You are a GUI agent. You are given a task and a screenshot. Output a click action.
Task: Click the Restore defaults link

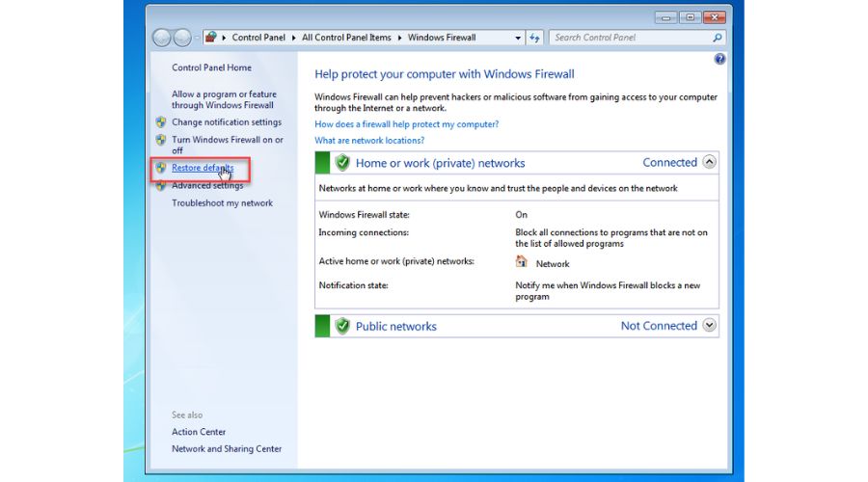point(203,167)
